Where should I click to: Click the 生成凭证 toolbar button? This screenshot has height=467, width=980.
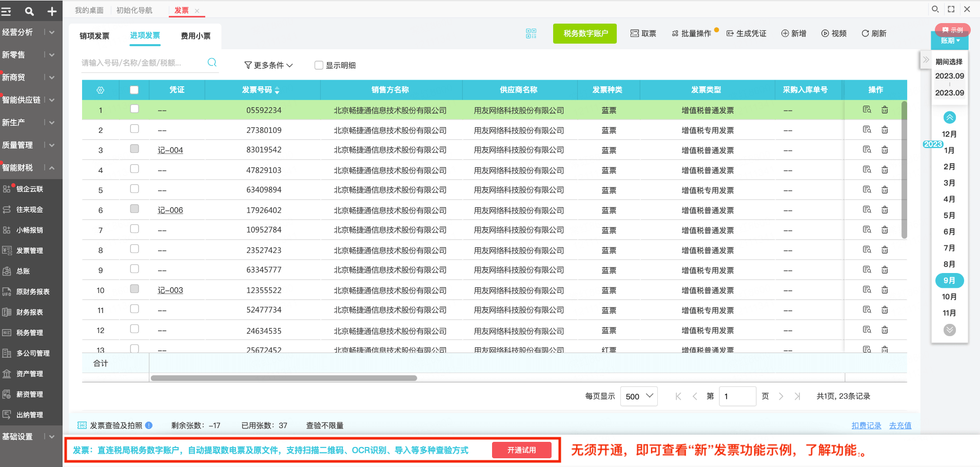(x=747, y=33)
